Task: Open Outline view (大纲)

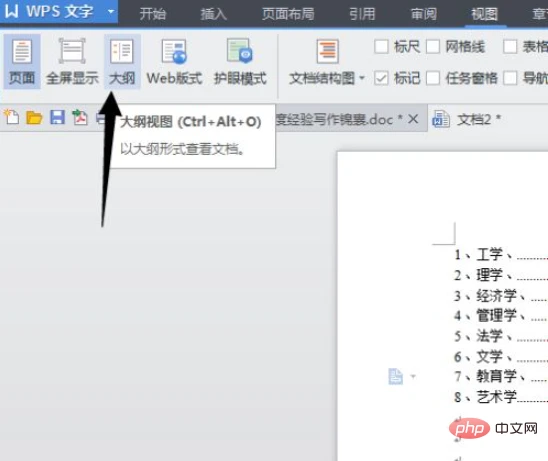Action: (122, 62)
